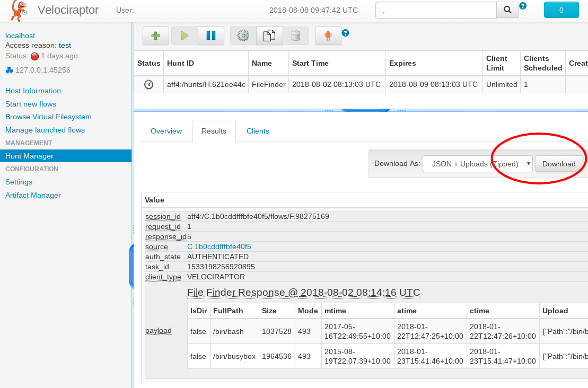Click into the client search field
The width and height of the screenshot is (588, 388).
point(436,10)
